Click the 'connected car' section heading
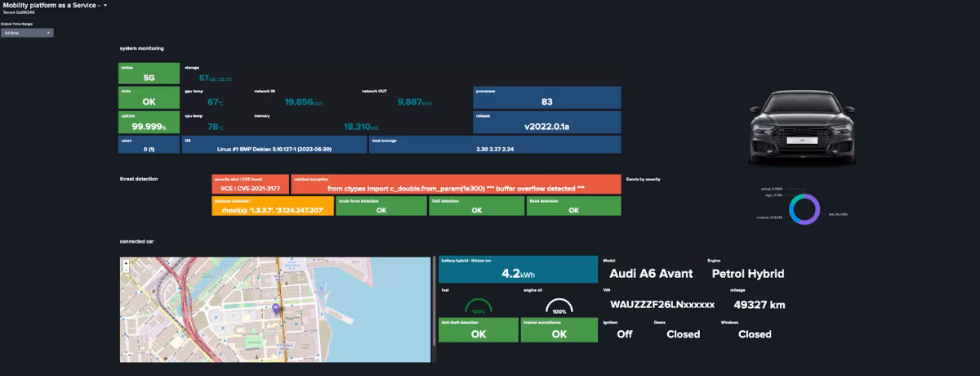 tap(137, 241)
